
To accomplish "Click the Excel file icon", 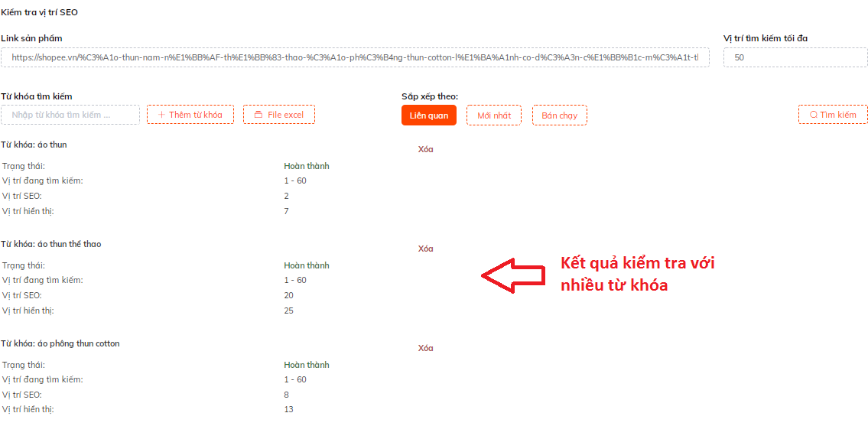I will [258, 115].
